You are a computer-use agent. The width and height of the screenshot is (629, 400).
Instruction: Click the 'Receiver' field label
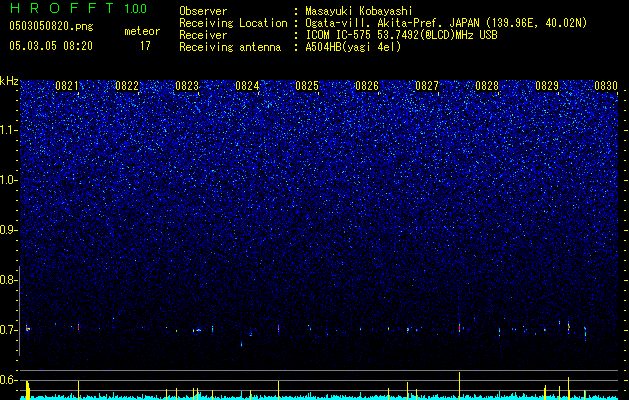203,35
